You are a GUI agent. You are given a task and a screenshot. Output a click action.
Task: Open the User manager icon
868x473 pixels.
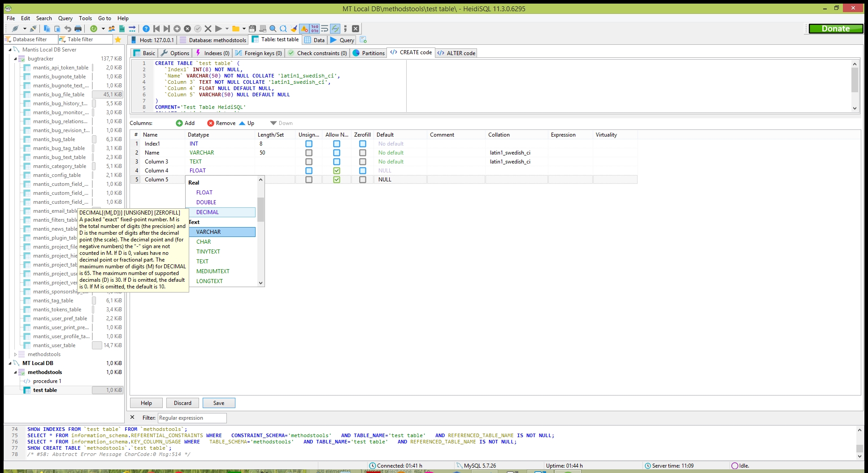tap(112, 29)
